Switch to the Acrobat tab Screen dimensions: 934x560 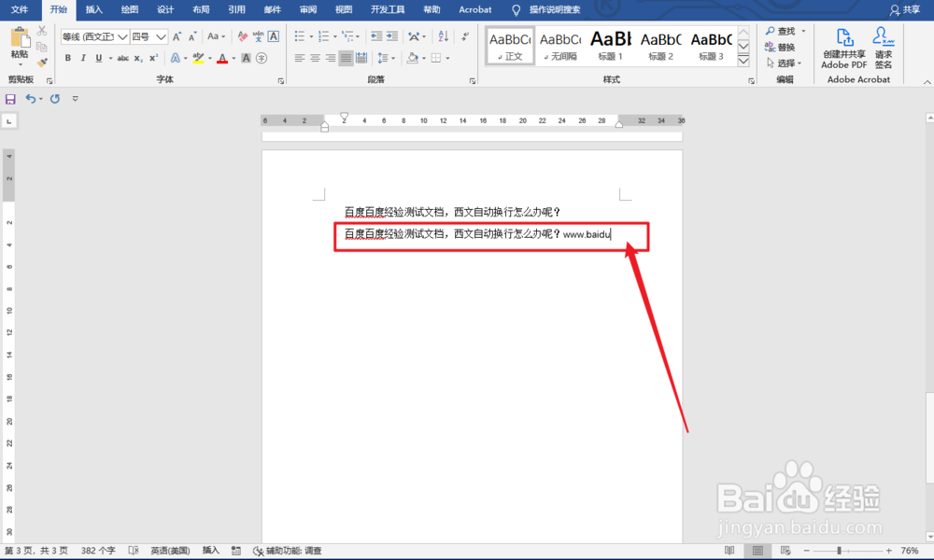click(475, 9)
